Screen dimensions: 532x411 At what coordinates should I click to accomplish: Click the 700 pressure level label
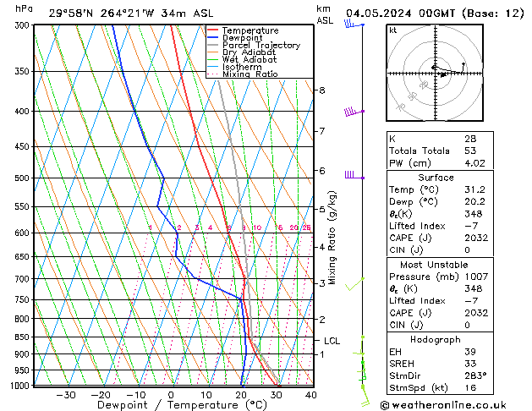[24, 279]
